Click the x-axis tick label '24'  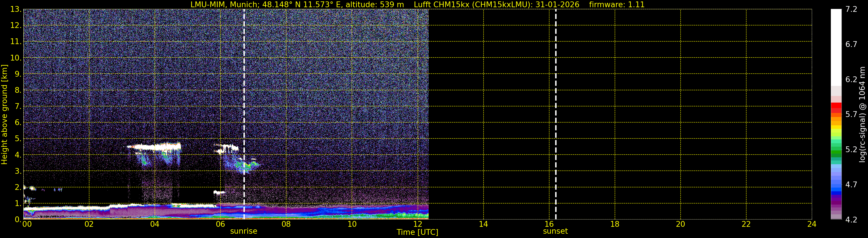[812, 224]
